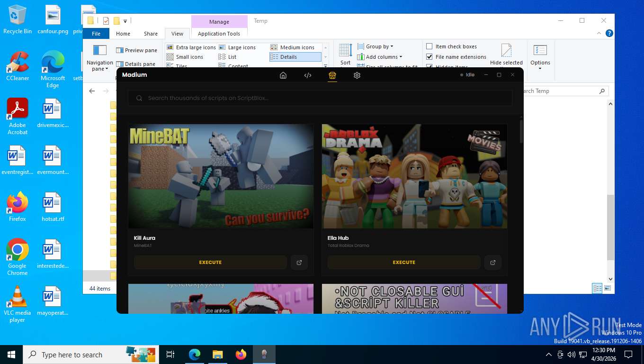The height and width of the screenshot is (364, 644).
Task: Click the search magnifier icon in Madium
Action: [139, 98]
